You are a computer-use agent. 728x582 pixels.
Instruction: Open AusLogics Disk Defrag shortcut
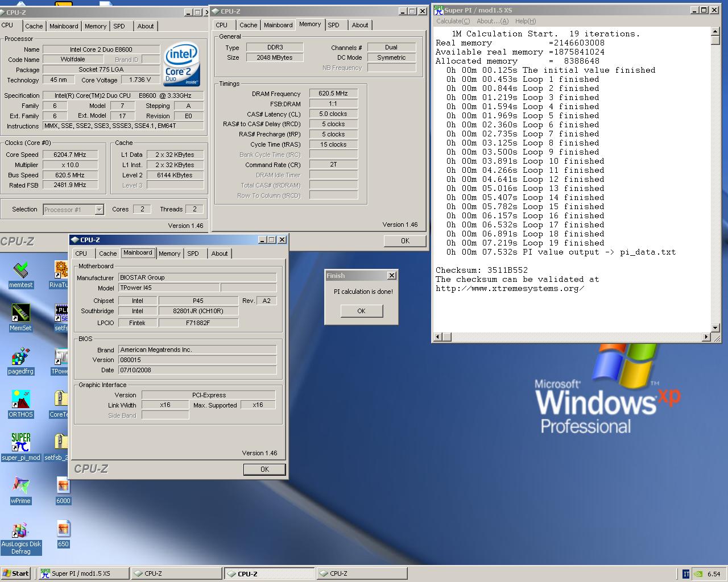point(21,537)
